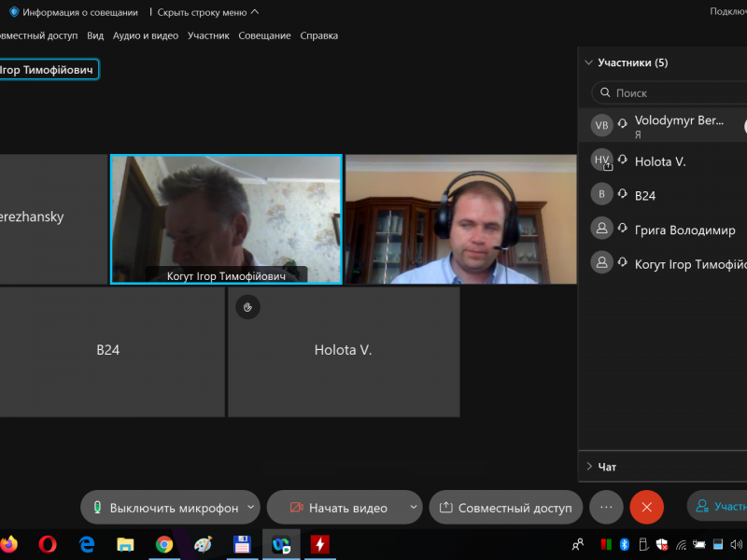Click the red leave meeting button

[x=646, y=507]
